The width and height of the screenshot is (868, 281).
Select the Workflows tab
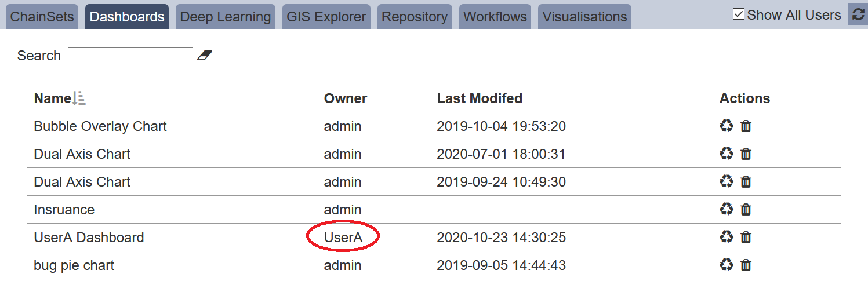(x=495, y=17)
